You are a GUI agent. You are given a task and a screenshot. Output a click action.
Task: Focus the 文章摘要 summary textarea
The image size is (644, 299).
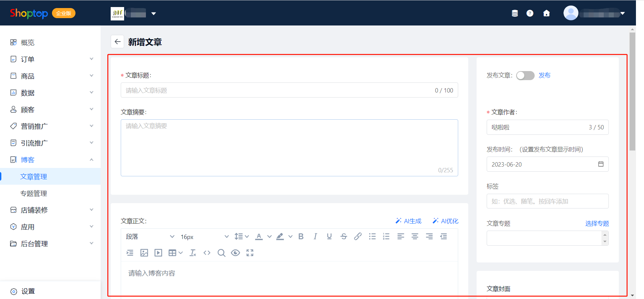[289, 148]
